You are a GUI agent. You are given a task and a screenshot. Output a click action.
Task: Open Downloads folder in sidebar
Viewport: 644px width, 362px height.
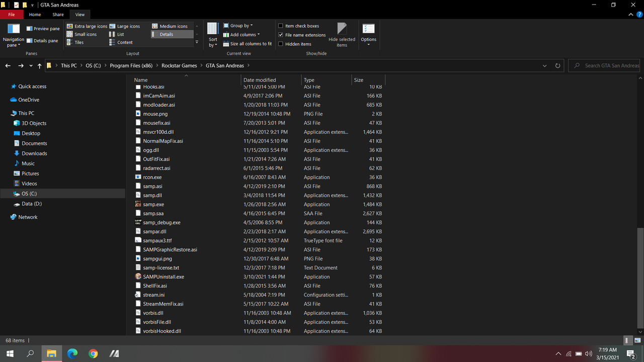coord(34,153)
